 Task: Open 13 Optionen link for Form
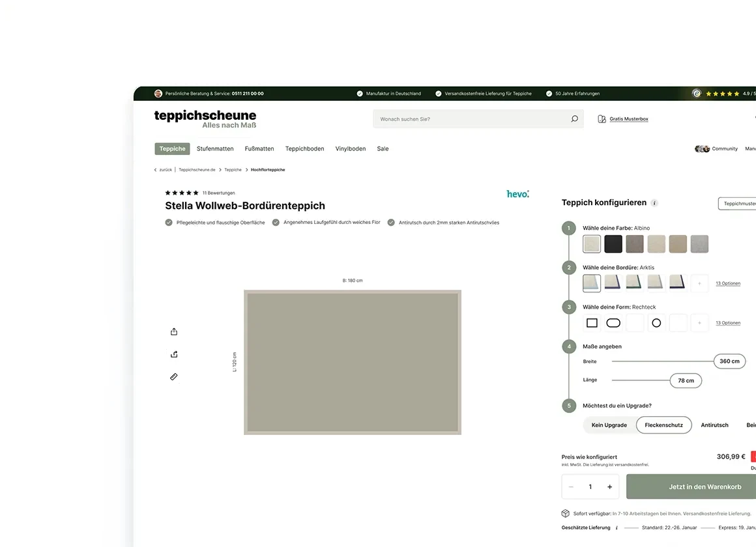(x=728, y=323)
